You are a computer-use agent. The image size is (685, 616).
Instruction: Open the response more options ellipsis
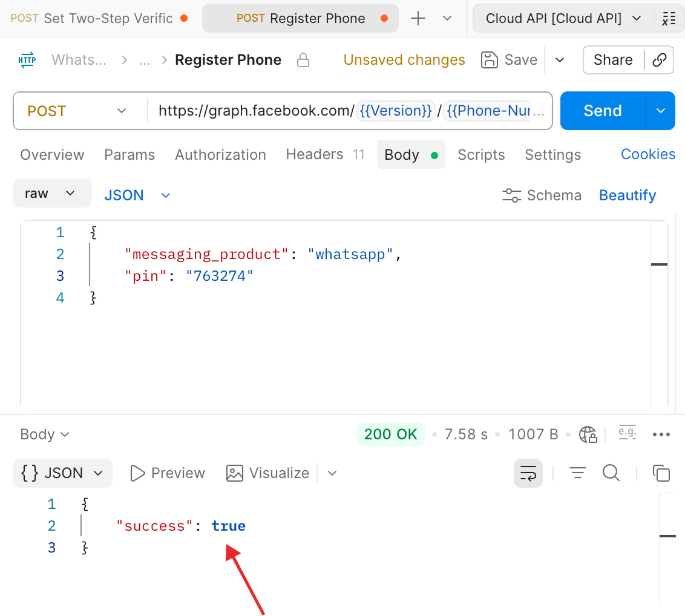[661, 434]
